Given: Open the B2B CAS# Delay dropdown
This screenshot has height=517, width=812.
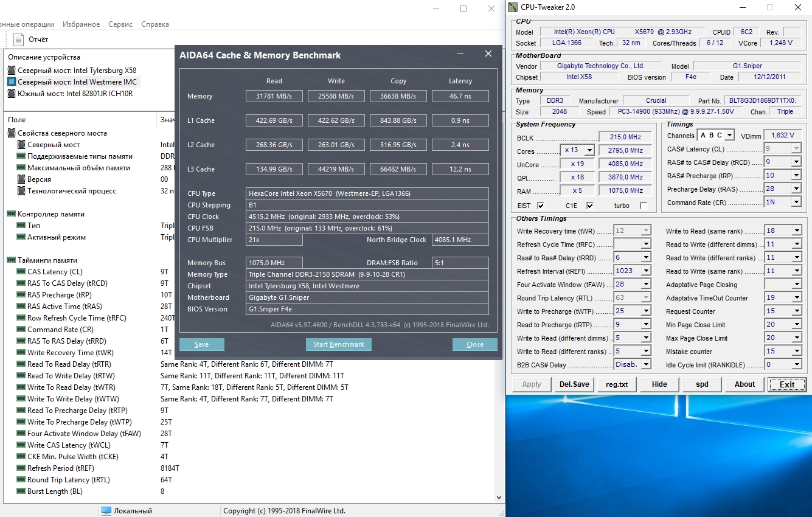Looking at the screenshot, I should point(646,364).
